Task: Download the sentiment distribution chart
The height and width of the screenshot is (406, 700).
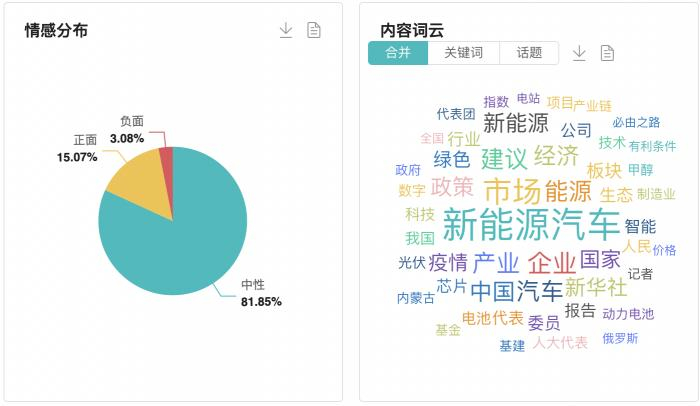Action: tap(286, 30)
